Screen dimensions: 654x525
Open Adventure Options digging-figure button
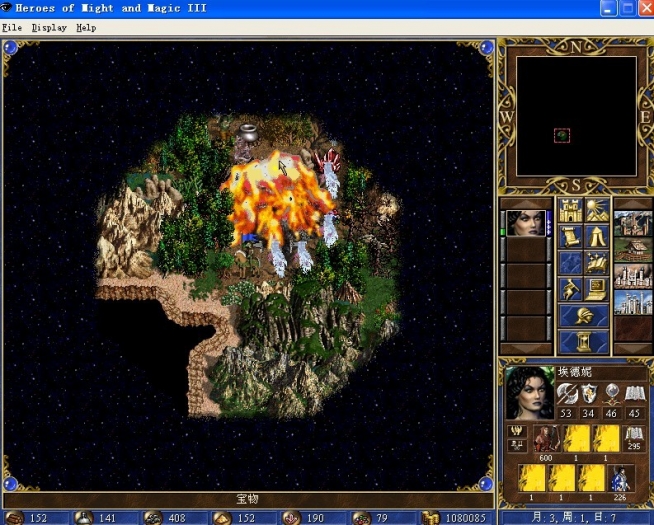[570, 289]
